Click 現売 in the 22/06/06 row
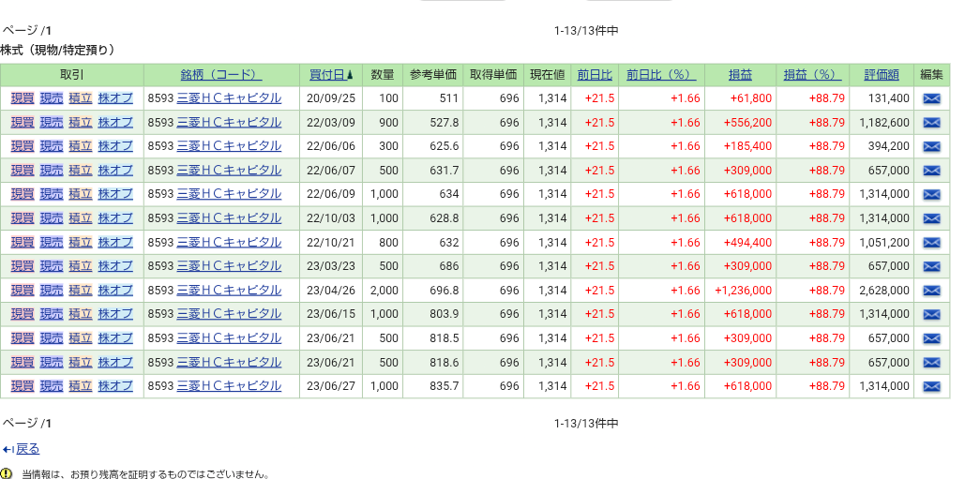Viewport: 980px width, 479px height. pyautogui.click(x=52, y=146)
